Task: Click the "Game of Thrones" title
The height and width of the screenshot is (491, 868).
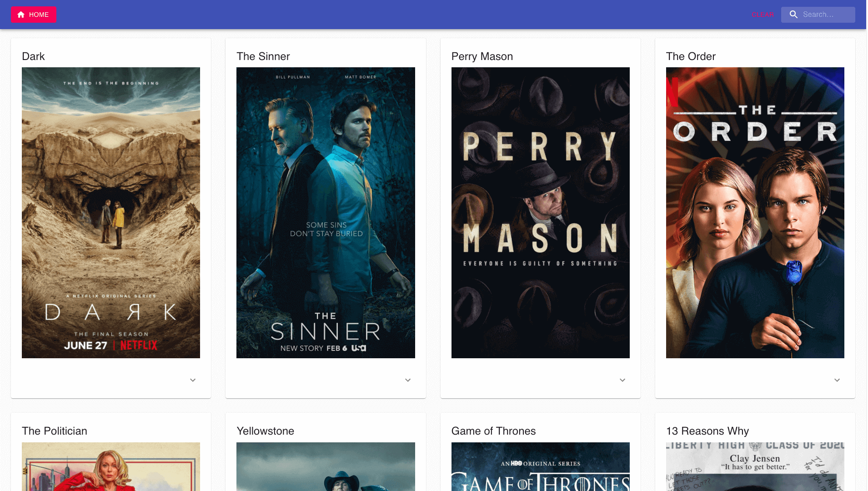Action: click(493, 431)
